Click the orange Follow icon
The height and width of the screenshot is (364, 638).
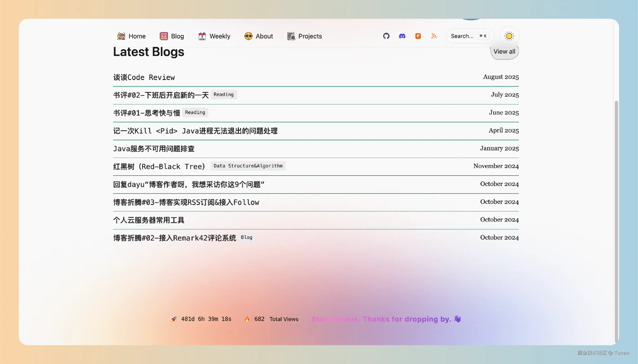418,36
